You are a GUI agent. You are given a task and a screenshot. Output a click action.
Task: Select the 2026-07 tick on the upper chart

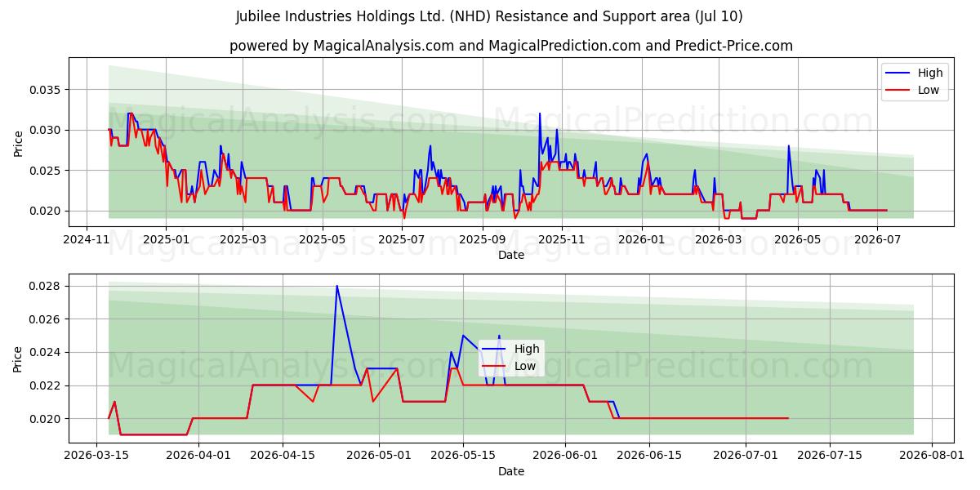[x=877, y=239]
